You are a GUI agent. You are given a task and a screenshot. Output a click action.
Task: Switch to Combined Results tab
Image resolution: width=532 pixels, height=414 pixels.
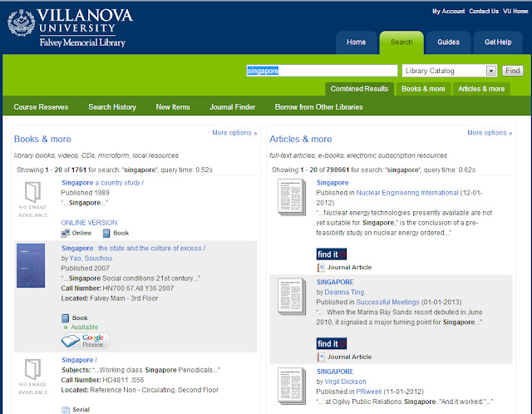(x=359, y=89)
